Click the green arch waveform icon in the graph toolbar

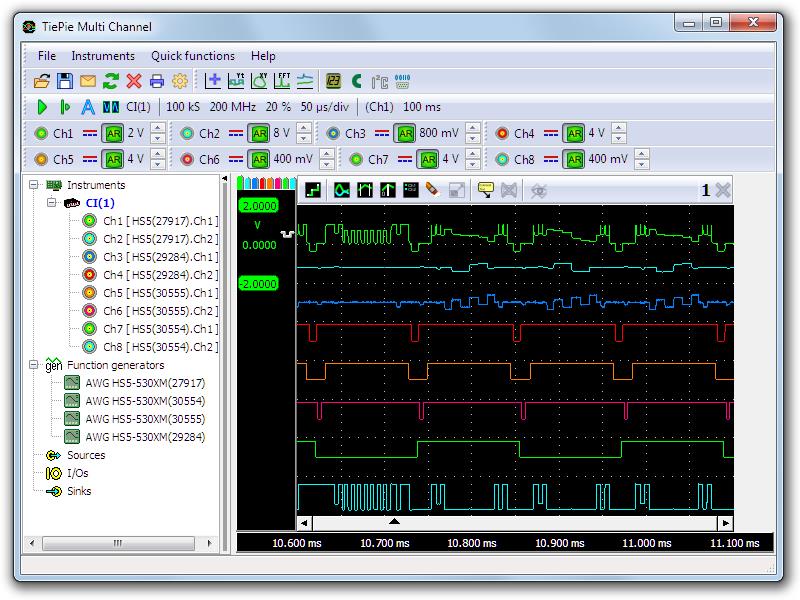tap(364, 191)
